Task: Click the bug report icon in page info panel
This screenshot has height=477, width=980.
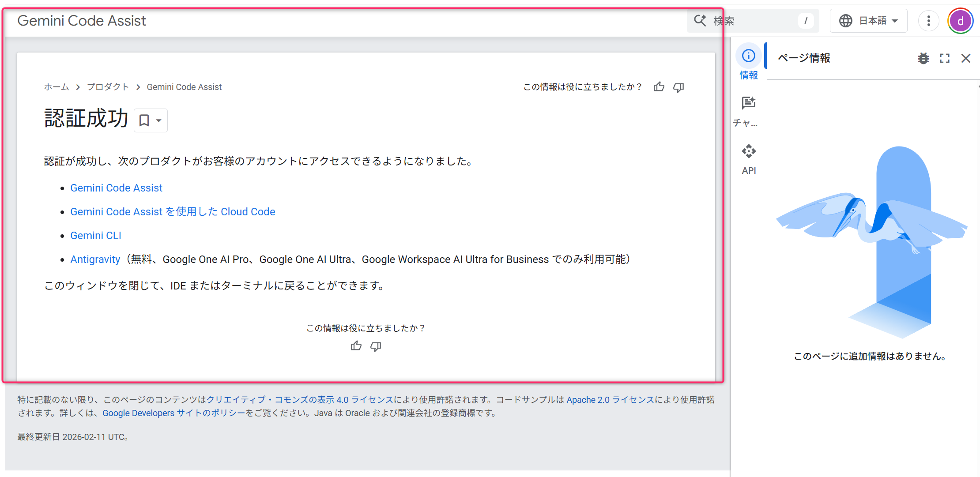Action: [923, 58]
